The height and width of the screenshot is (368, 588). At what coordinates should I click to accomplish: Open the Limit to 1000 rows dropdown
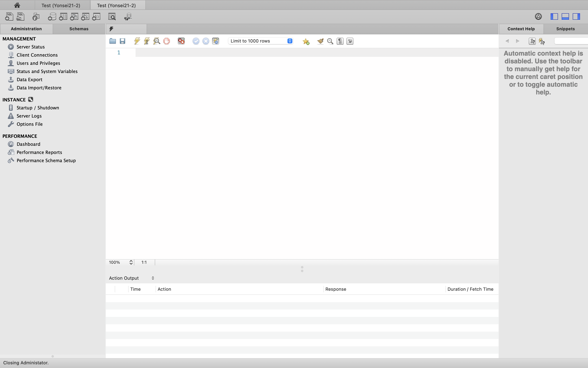pyautogui.click(x=261, y=41)
